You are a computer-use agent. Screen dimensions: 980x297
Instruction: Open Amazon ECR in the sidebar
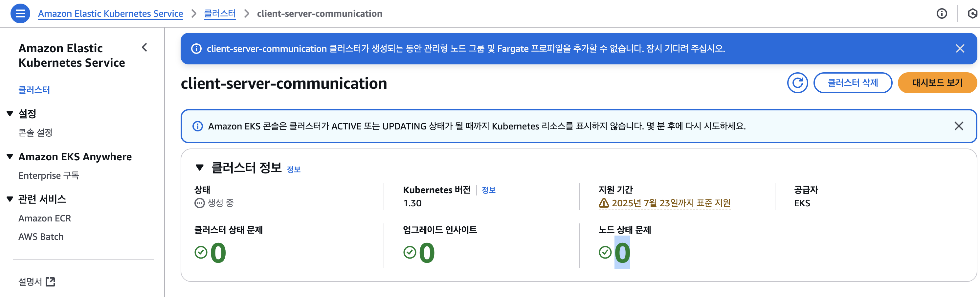pos(45,218)
